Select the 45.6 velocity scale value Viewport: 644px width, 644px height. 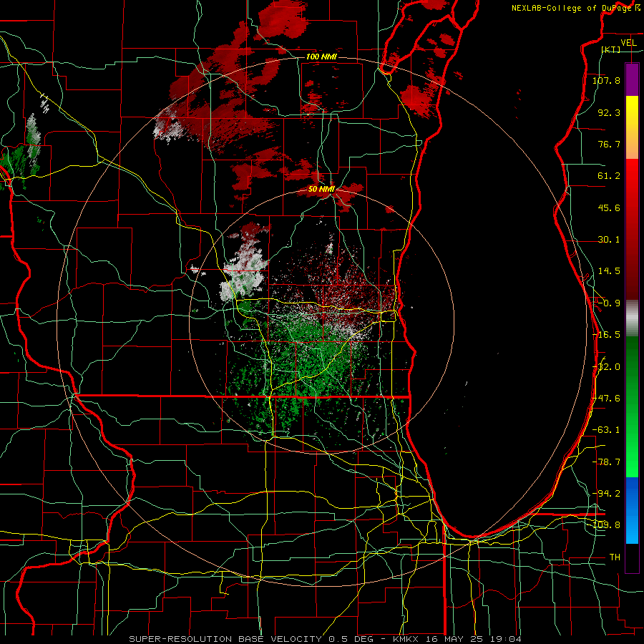tap(609, 208)
